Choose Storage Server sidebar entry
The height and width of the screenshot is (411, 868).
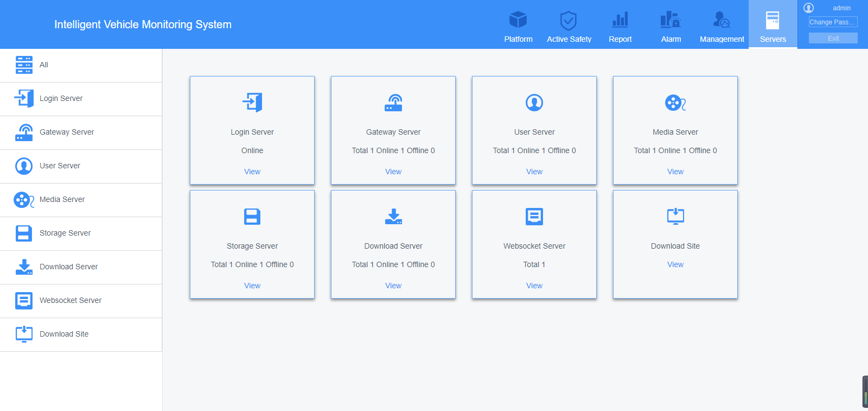[81, 233]
